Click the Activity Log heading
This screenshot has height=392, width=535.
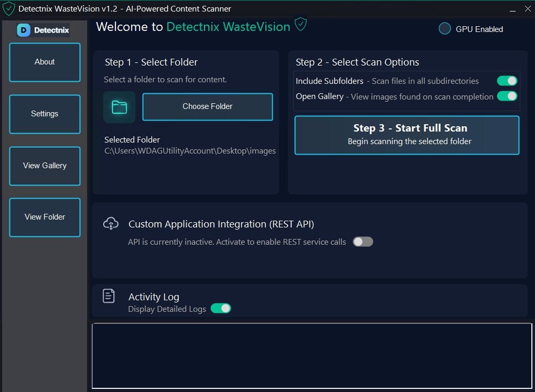click(x=154, y=297)
